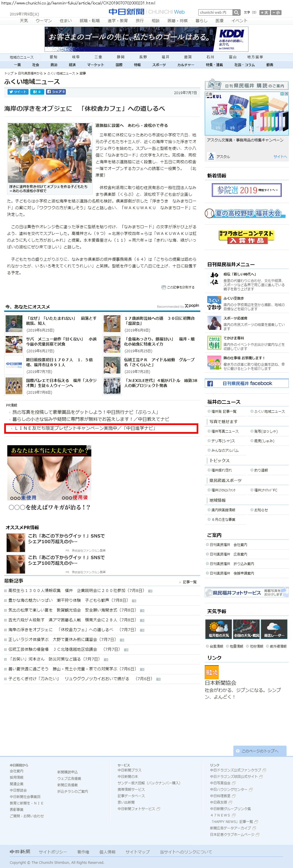Select 福井 in the regional news tabs

[x=165, y=57]
